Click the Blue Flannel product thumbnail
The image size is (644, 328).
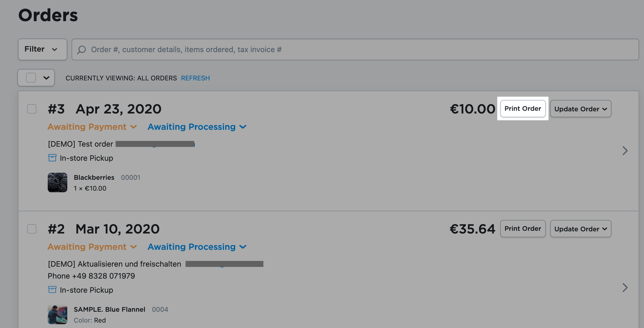click(58, 314)
